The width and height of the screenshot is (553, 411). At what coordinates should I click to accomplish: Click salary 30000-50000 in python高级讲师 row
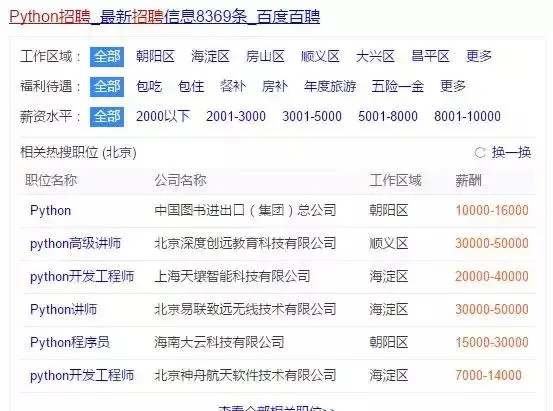[x=492, y=243]
